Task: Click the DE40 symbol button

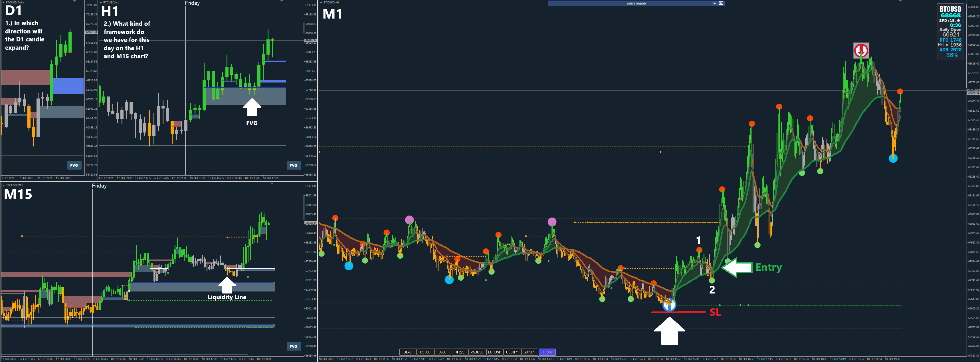Action: [x=407, y=352]
